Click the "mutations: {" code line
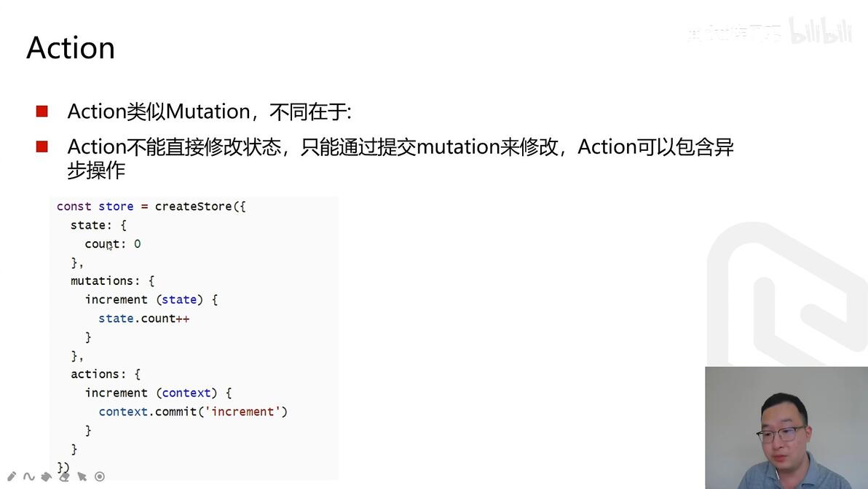This screenshot has height=489, width=868. (112, 281)
